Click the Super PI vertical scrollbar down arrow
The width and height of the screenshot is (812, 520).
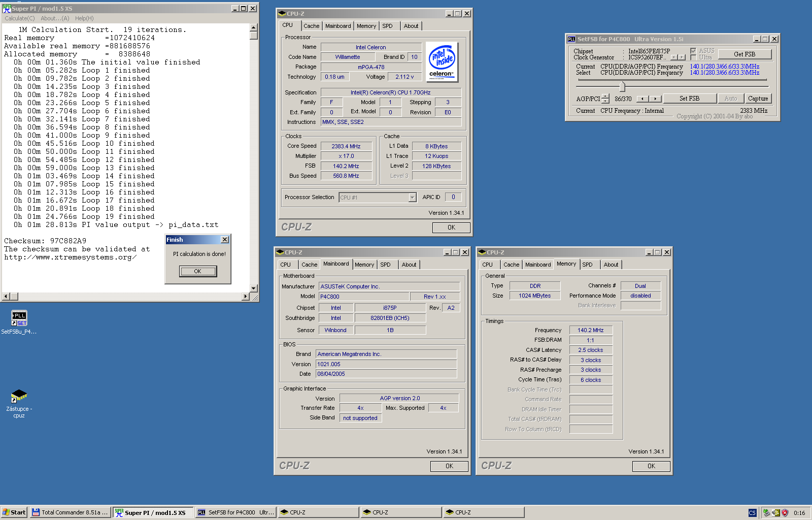[x=254, y=288]
